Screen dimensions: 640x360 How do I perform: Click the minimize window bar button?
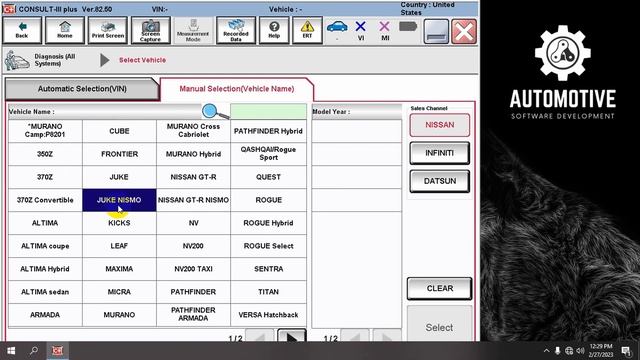(x=436, y=31)
